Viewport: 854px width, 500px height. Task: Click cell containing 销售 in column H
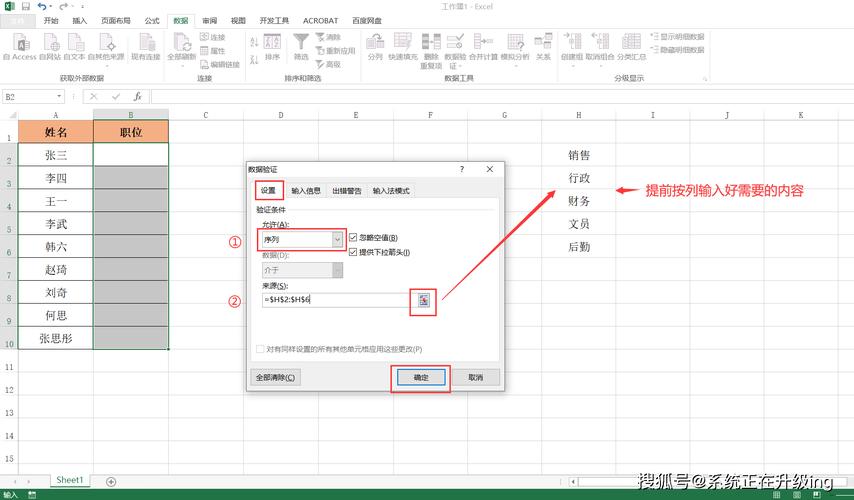(578, 155)
